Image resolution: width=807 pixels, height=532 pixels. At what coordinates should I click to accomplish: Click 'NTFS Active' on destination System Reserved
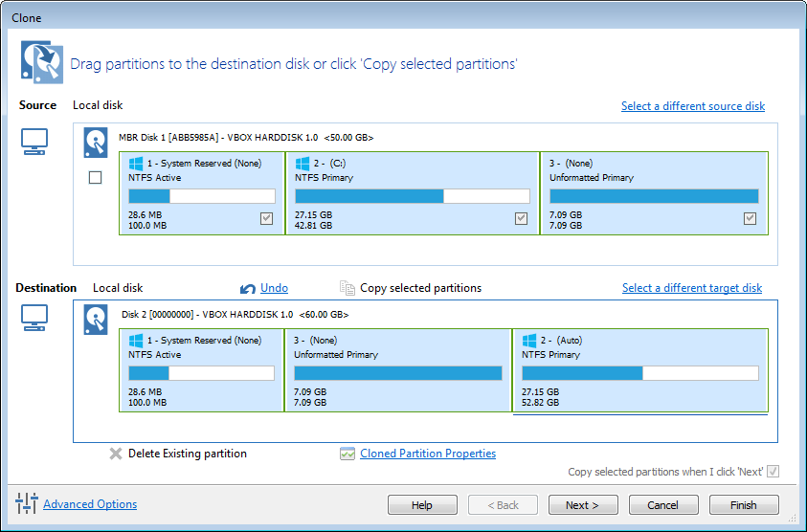click(x=155, y=354)
